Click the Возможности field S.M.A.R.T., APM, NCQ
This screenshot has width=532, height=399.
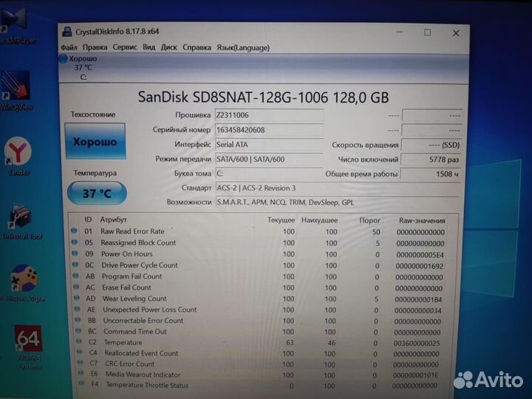338,202
